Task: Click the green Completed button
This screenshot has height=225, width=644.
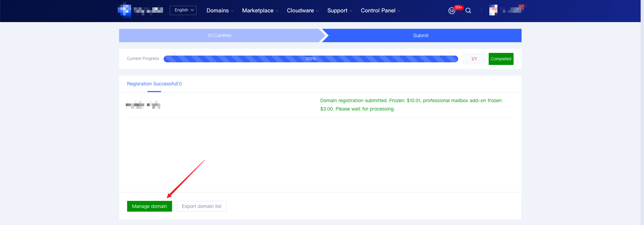Action: 501,59
